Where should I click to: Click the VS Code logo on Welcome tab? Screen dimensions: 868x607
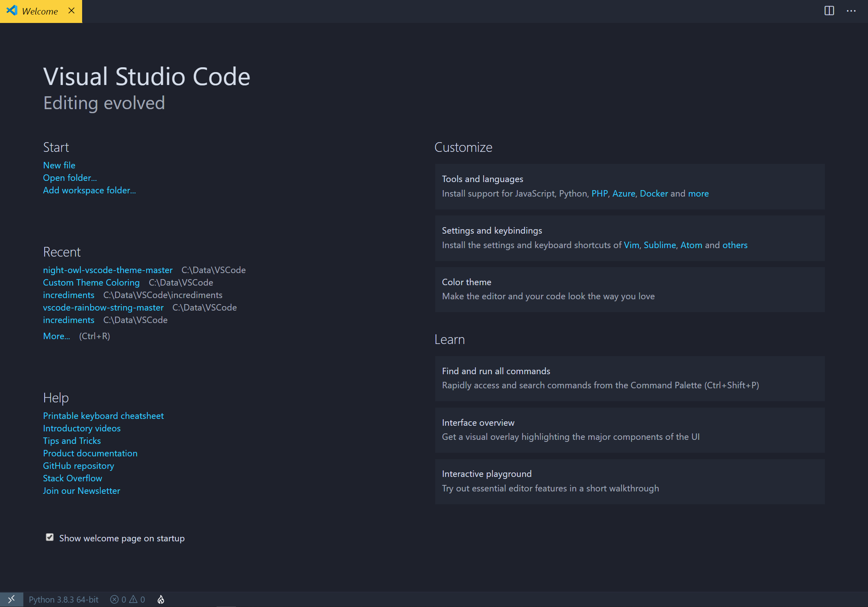[x=12, y=11]
